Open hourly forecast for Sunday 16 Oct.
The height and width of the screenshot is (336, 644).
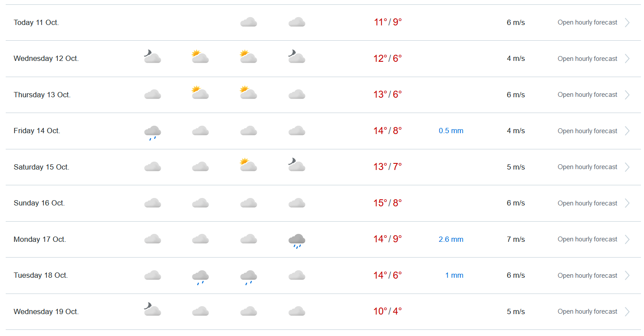tap(587, 203)
